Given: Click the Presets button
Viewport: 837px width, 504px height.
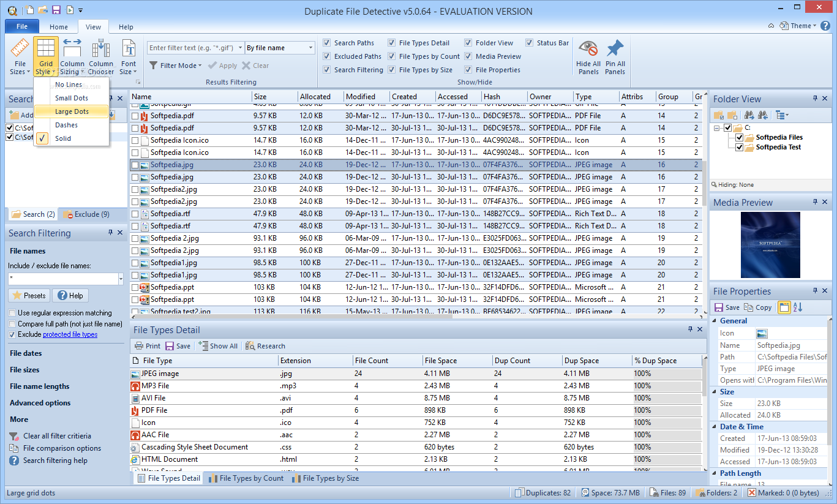Looking at the screenshot, I should (29, 296).
